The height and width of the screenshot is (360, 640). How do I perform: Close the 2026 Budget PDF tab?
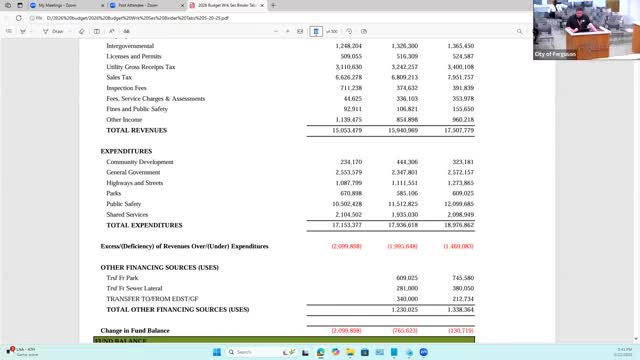click(x=262, y=6)
